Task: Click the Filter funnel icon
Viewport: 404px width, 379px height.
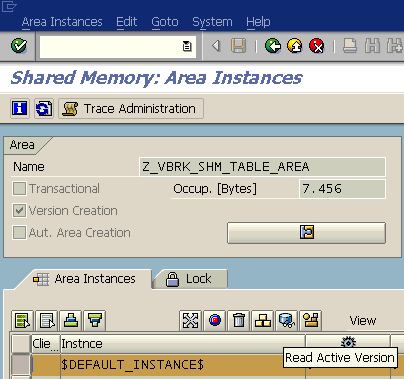Action: pyautogui.click(x=95, y=321)
